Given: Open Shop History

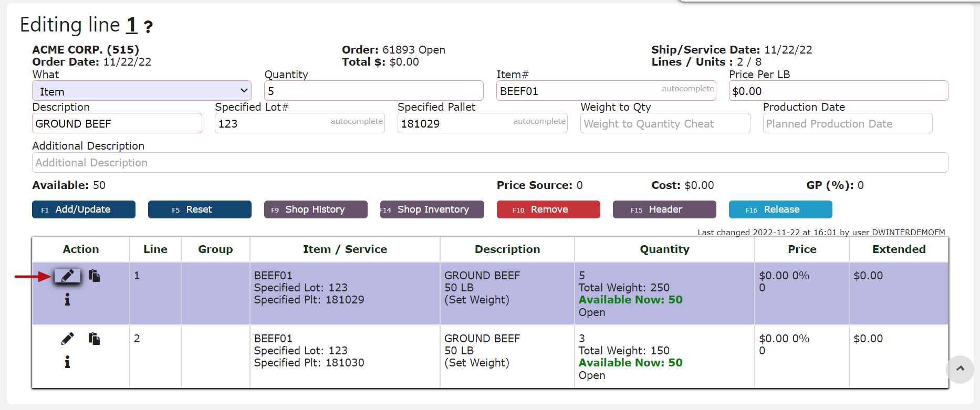Looking at the screenshot, I should 316,209.
